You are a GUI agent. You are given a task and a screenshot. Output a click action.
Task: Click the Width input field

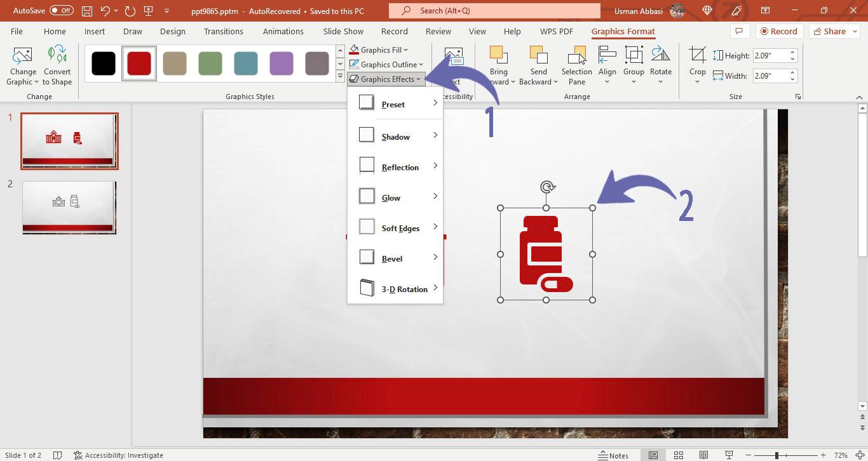coord(770,76)
